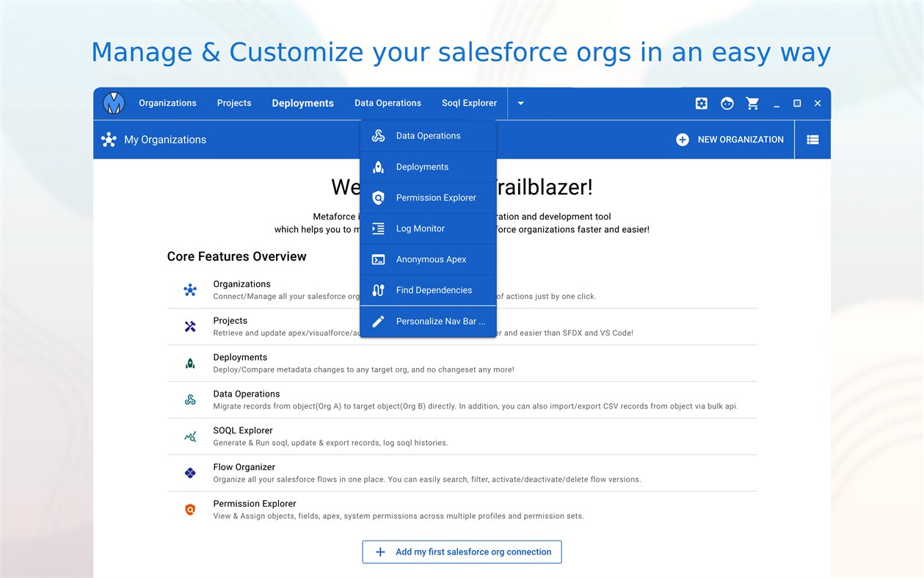Click Add my first salesforce org connection
Viewport: 924px width, 578px height.
[x=462, y=552]
